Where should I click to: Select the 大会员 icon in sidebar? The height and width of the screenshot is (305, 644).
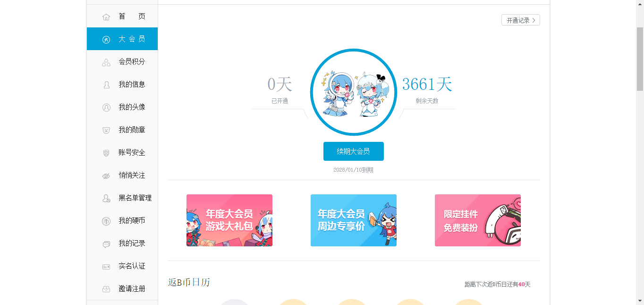(x=106, y=39)
